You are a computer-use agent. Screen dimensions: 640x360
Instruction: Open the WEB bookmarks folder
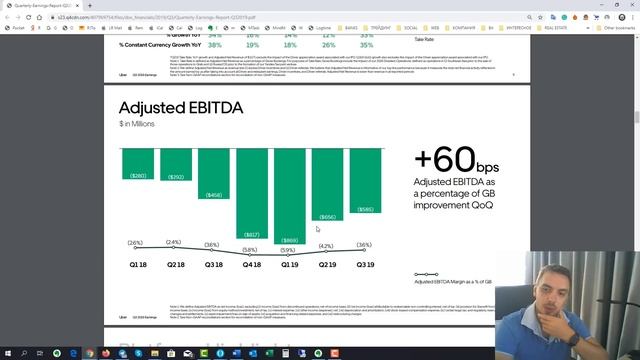tap(431, 28)
